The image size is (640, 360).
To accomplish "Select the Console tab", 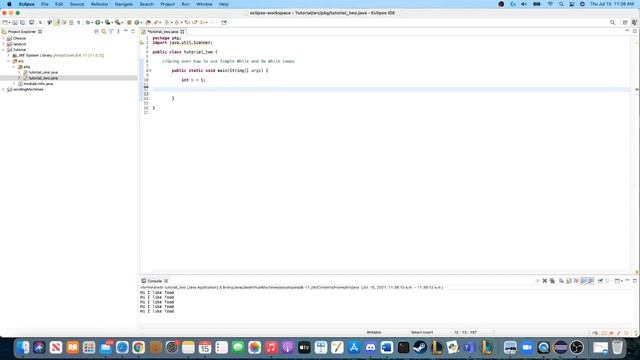I will tap(154, 281).
